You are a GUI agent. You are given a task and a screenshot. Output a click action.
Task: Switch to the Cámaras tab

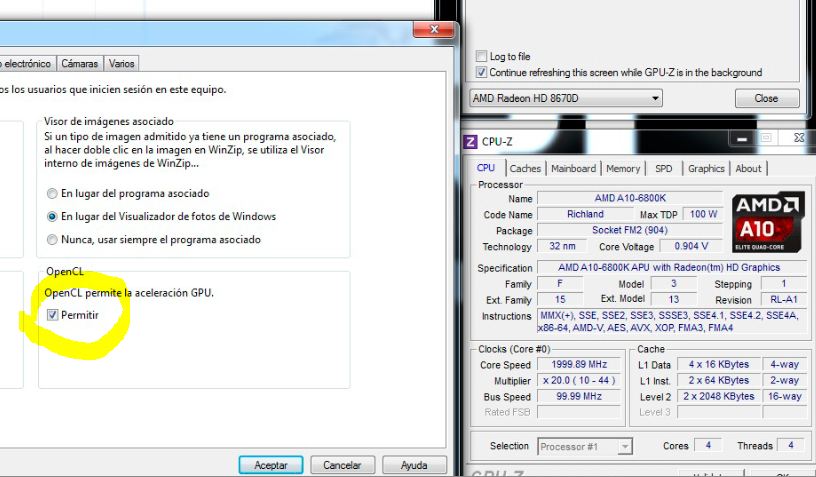tap(80, 63)
